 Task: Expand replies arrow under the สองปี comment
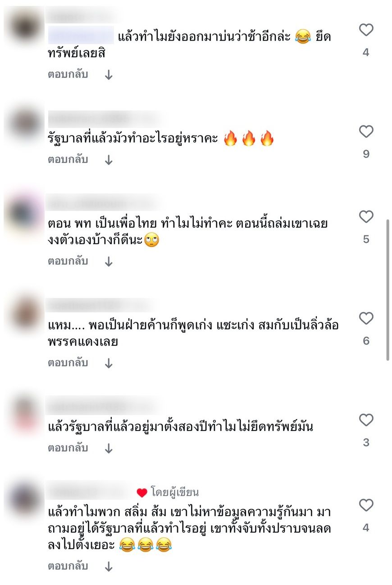(109, 449)
